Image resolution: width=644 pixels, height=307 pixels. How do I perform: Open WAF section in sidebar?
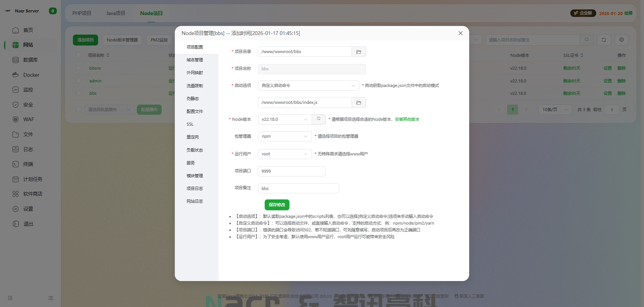(28, 119)
